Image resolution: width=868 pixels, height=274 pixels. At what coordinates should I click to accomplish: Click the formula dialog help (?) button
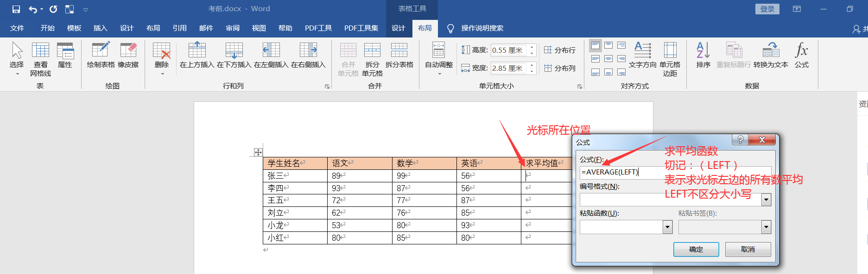(740, 140)
